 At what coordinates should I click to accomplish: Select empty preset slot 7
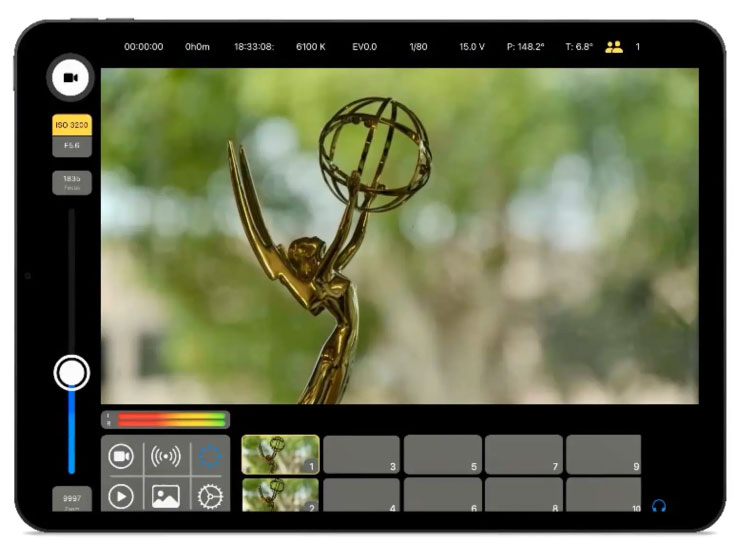point(524,454)
